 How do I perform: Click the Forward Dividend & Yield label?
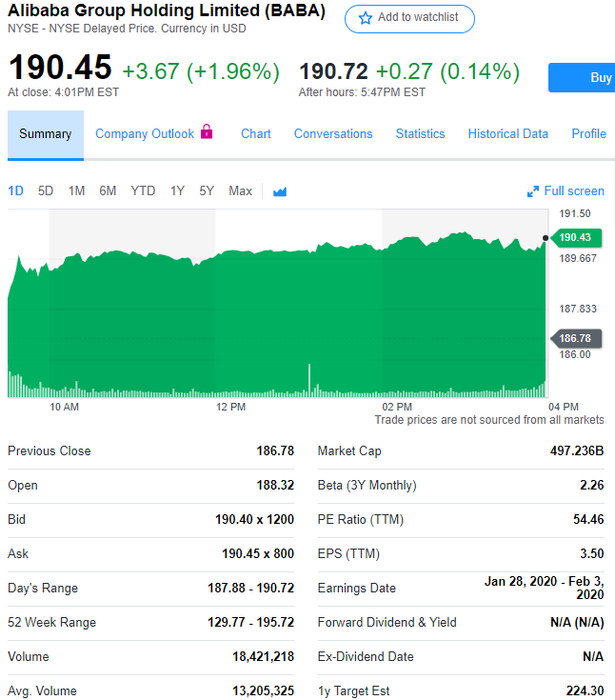[x=387, y=622]
